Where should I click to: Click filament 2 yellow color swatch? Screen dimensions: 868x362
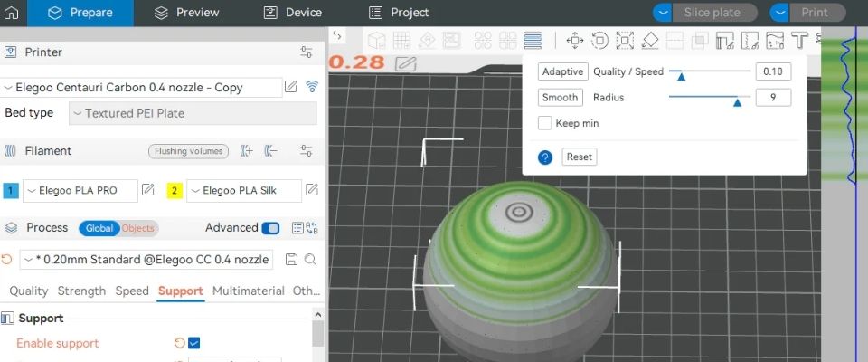[175, 191]
